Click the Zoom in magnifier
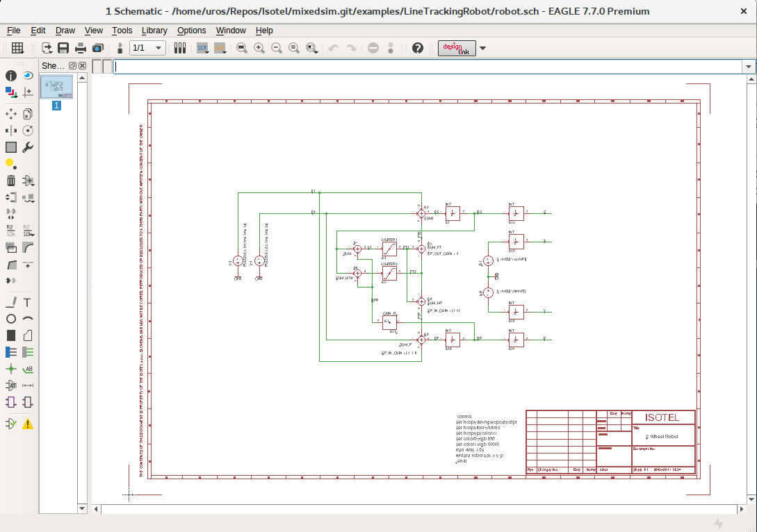This screenshot has height=532, width=757. point(259,48)
